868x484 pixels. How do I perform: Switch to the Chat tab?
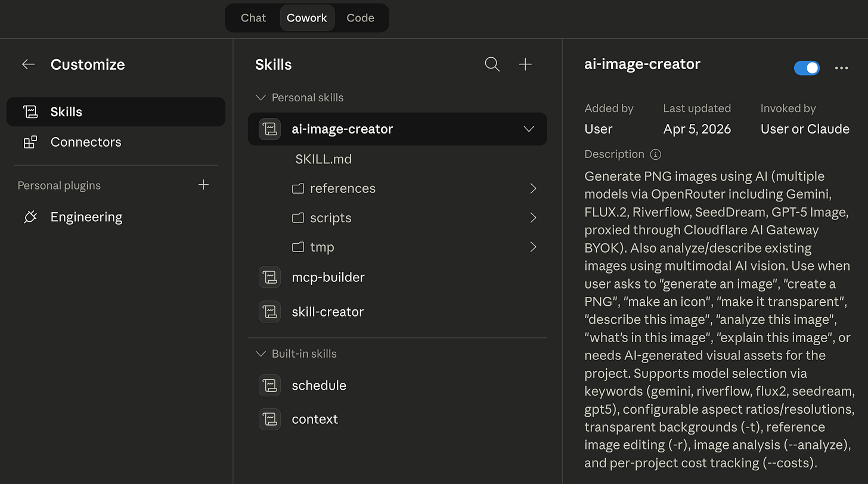253,18
